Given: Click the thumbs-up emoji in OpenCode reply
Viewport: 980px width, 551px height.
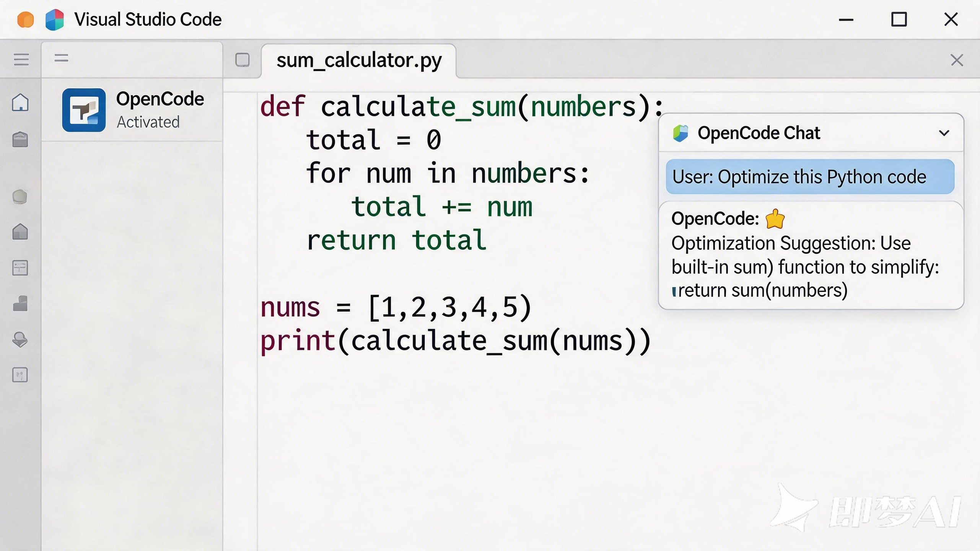Looking at the screenshot, I should 775,219.
